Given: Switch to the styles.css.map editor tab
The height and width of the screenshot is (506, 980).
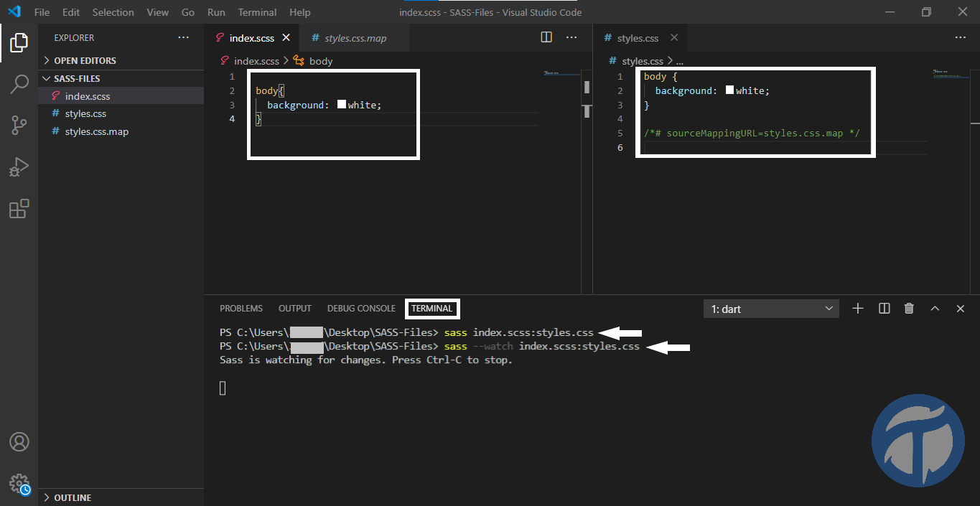Looking at the screenshot, I should 354,38.
